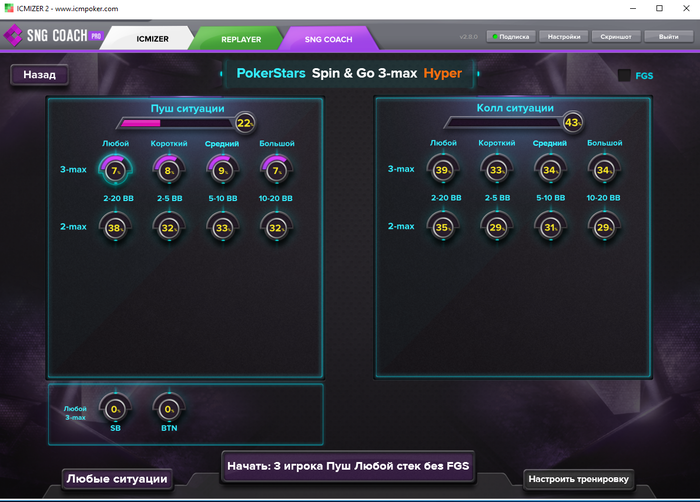Select call 3-max Короткий 33% dial
The height and width of the screenshot is (502, 700).
(497, 170)
